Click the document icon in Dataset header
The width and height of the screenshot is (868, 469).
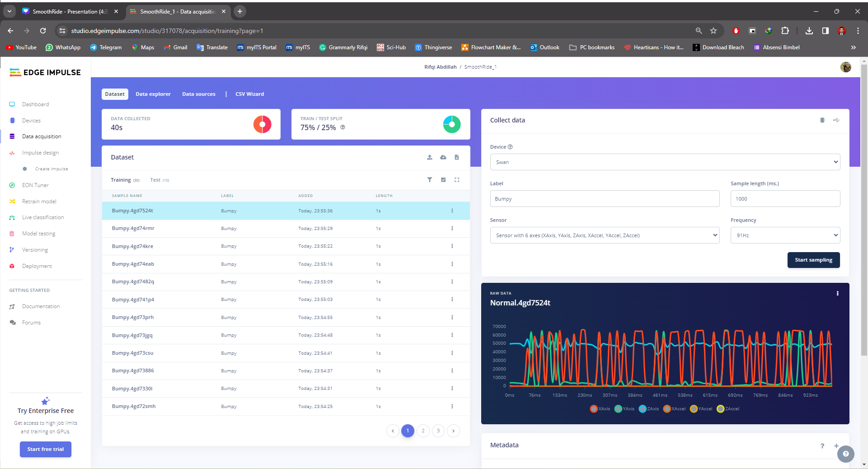[x=457, y=157]
